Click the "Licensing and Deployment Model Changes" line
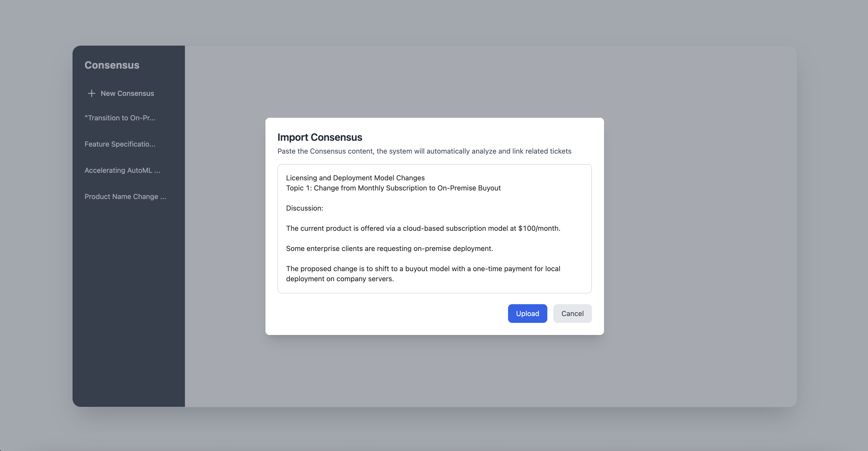 coord(355,178)
